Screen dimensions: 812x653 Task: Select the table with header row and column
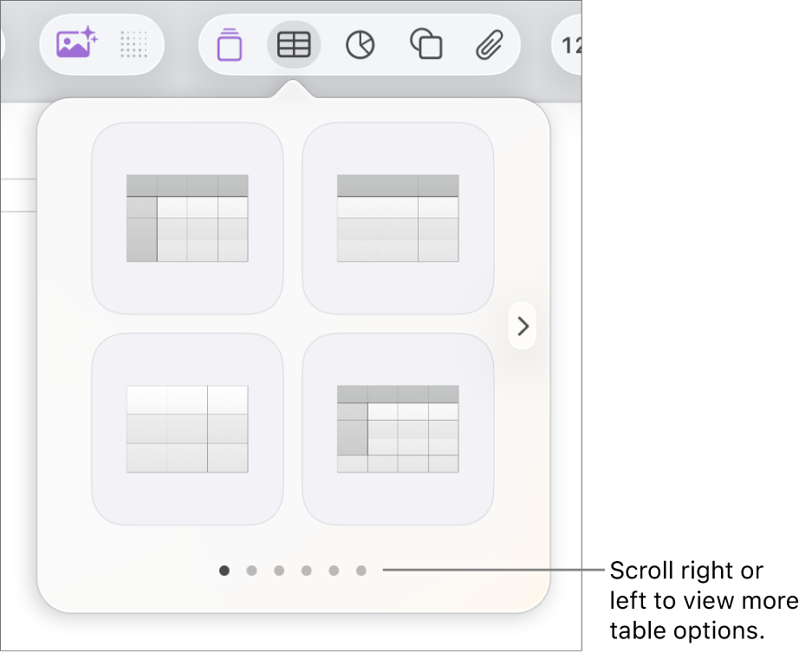tap(186, 218)
